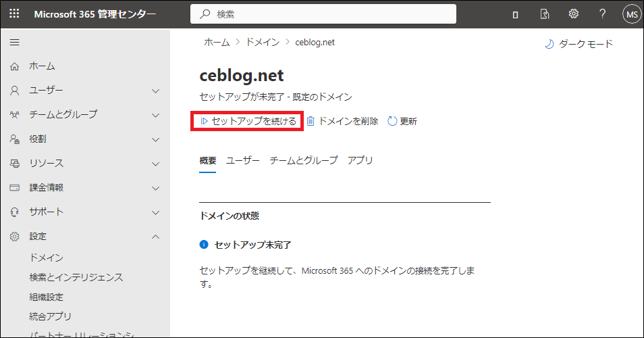
Task: Open the app launcher waffle icon
Action: (x=14, y=14)
